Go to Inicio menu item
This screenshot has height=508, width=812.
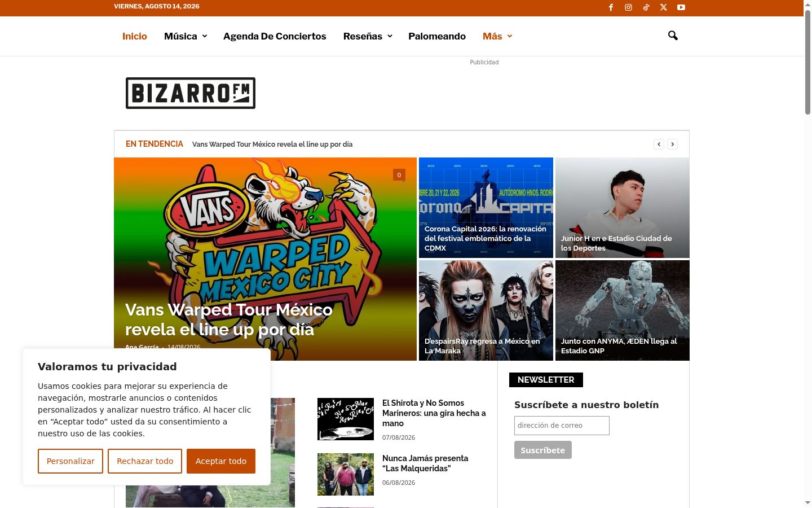(x=134, y=36)
